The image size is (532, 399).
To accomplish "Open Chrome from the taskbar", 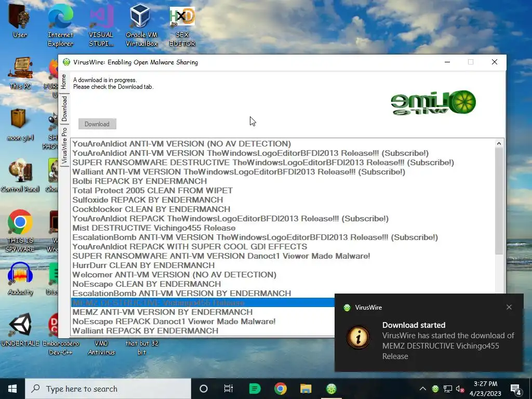I will tap(280, 389).
